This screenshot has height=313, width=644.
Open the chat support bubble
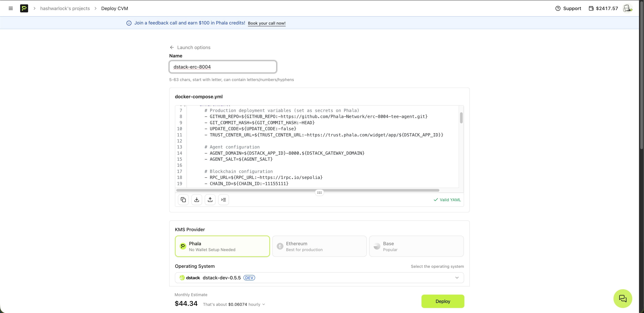pyautogui.click(x=623, y=298)
